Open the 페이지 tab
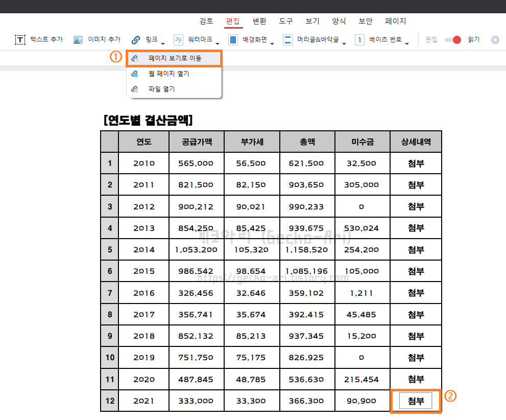The height and width of the screenshot is (420, 506). pos(396,21)
